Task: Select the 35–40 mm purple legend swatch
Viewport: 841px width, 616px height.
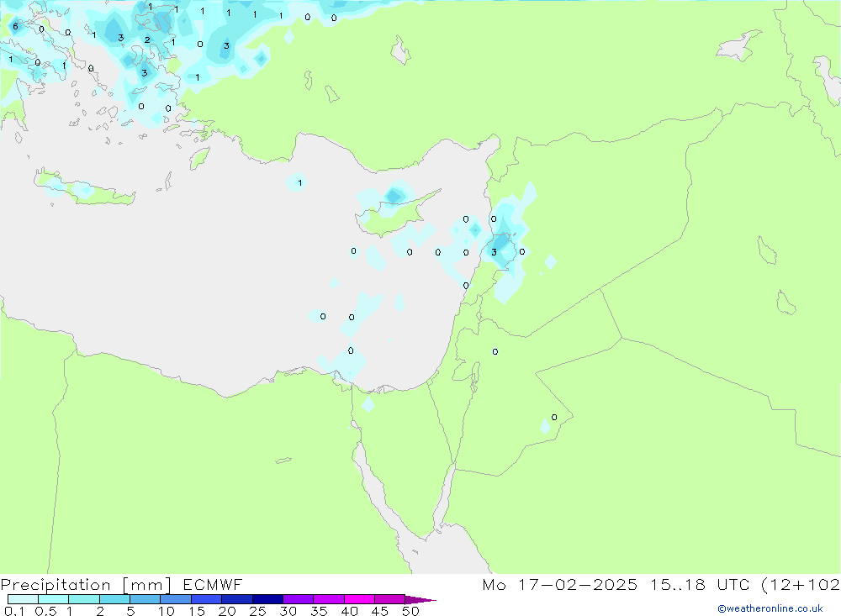Action: point(329,599)
